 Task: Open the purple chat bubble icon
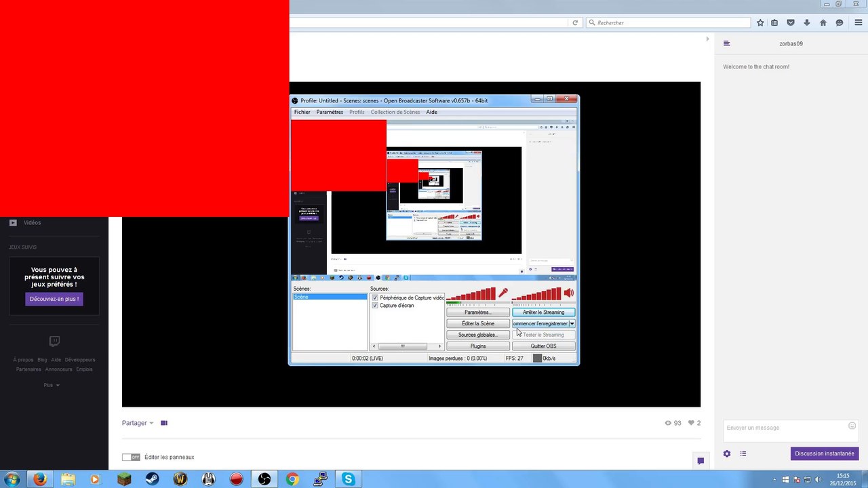[x=701, y=461]
